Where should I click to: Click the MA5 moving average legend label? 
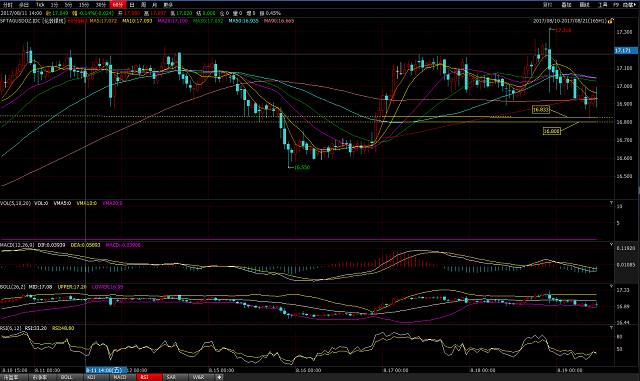click(103, 20)
